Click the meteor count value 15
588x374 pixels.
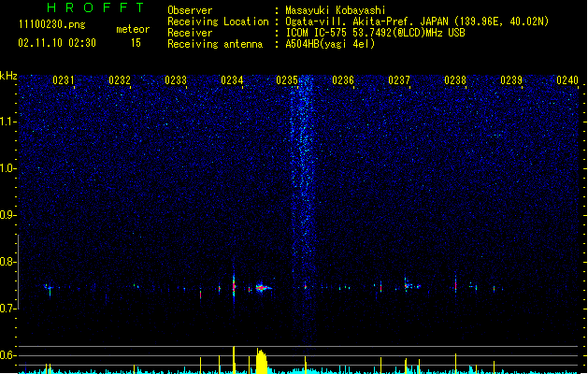pos(136,43)
